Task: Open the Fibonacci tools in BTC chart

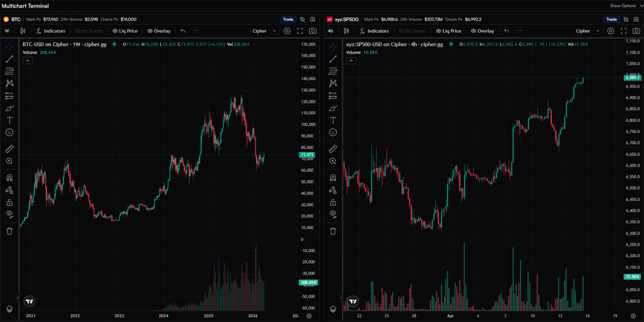Action: [x=10, y=71]
